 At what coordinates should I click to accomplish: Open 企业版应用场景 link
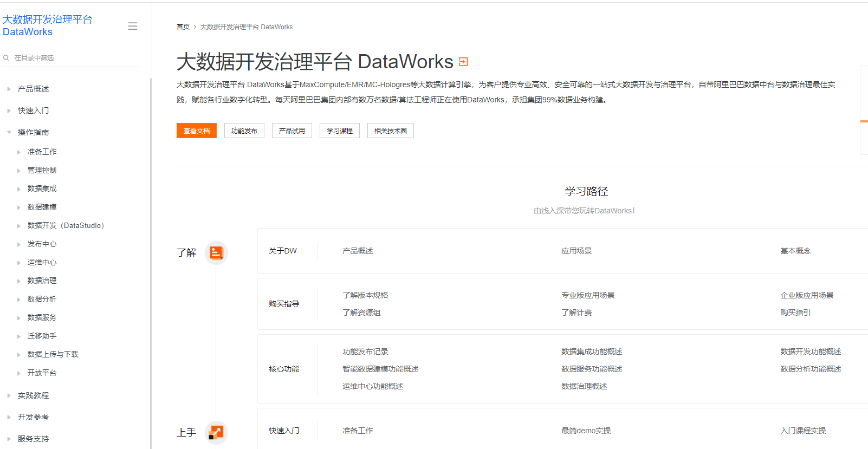(x=807, y=295)
